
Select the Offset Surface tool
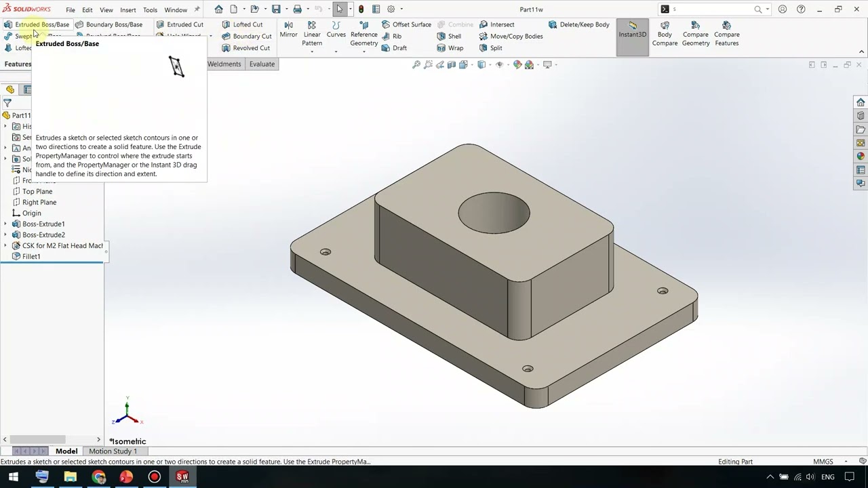pyautogui.click(x=406, y=24)
